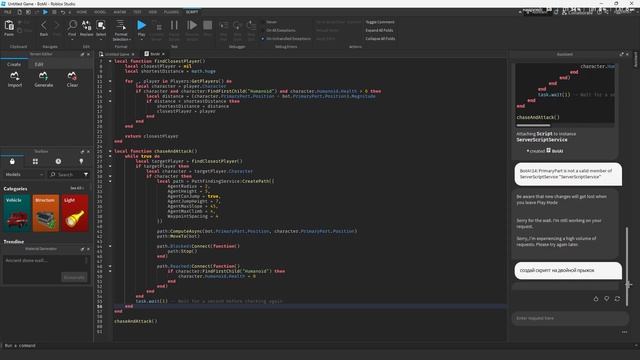Image resolution: width=640 pixels, height=360 pixels.
Task: Click the Step Over debugger icon
Action: click(x=238, y=26)
